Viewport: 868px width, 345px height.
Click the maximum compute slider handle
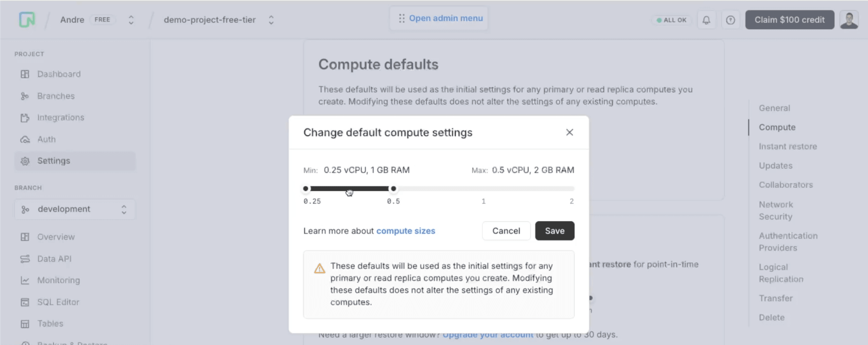click(393, 189)
